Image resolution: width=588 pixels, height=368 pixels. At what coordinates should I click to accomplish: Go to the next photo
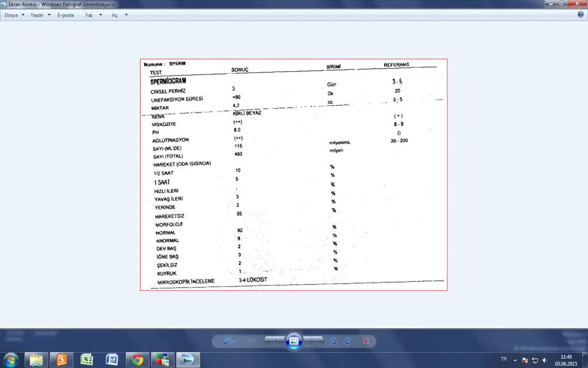tap(314, 341)
